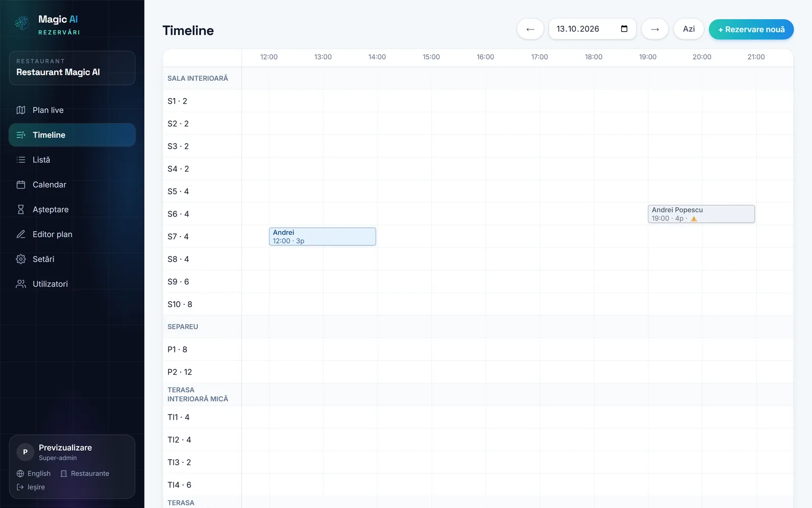Click the globe icon next to English
812x508 pixels.
tap(20, 473)
